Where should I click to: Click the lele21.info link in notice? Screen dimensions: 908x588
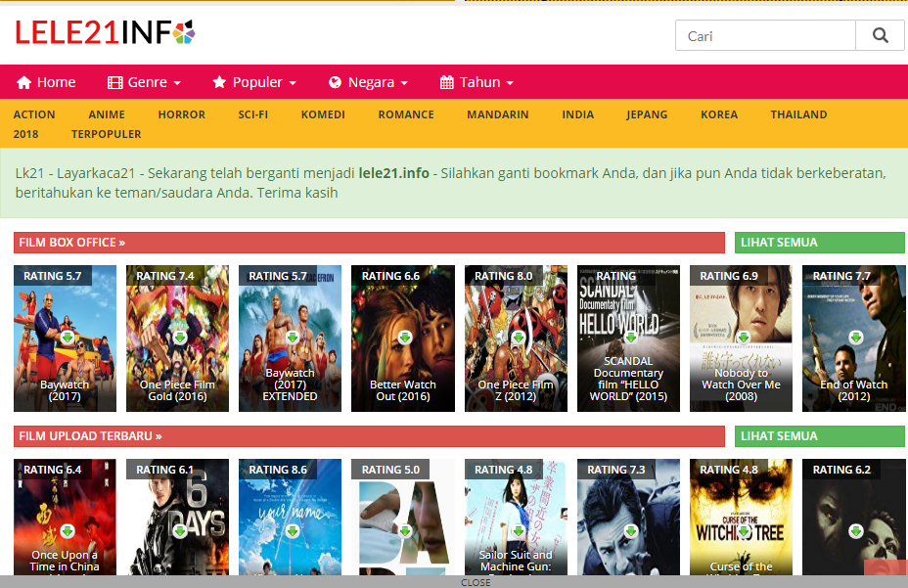click(x=393, y=173)
